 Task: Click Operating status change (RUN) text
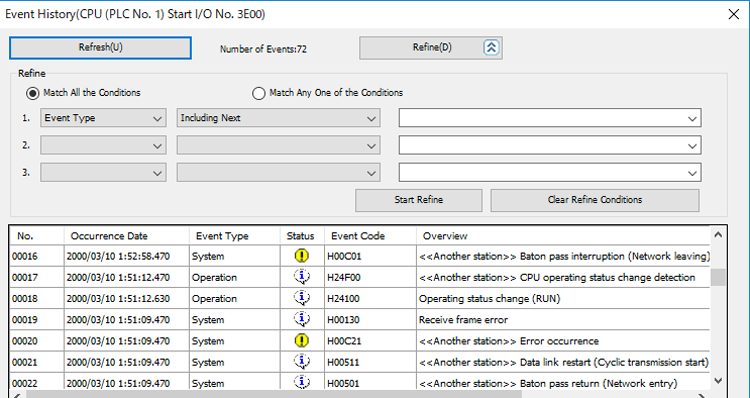click(x=489, y=298)
